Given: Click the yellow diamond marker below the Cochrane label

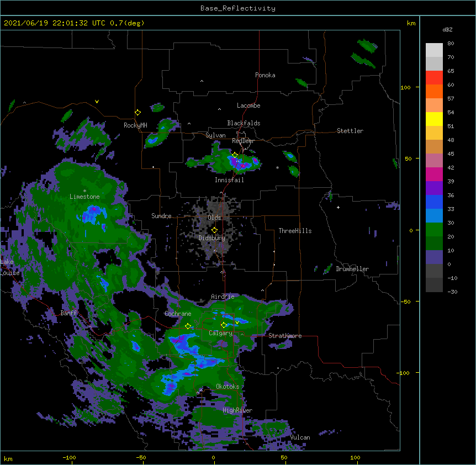Looking at the screenshot, I should pos(188,326).
